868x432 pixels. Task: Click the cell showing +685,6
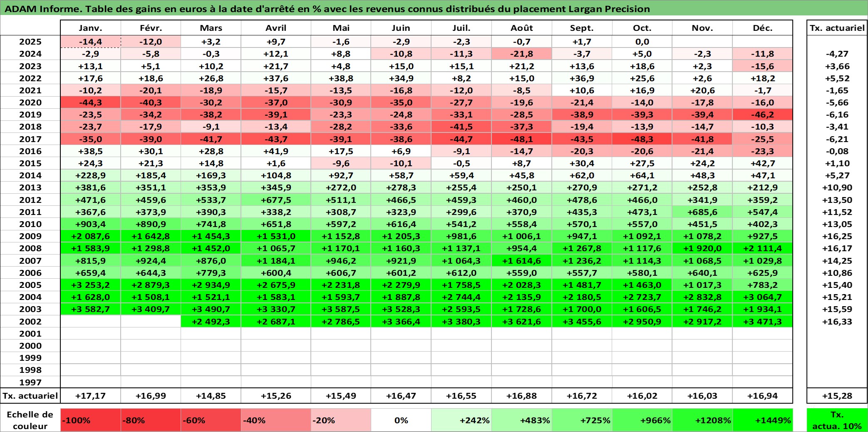702,212
